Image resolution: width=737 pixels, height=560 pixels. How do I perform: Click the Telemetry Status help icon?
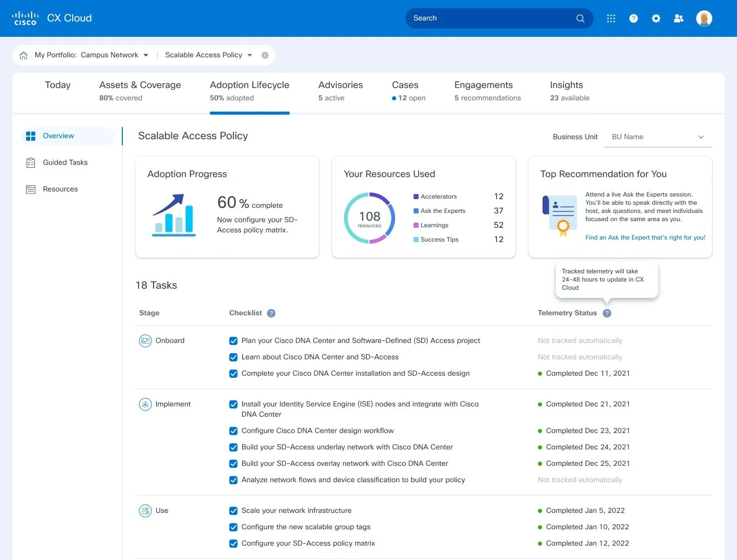pos(607,313)
